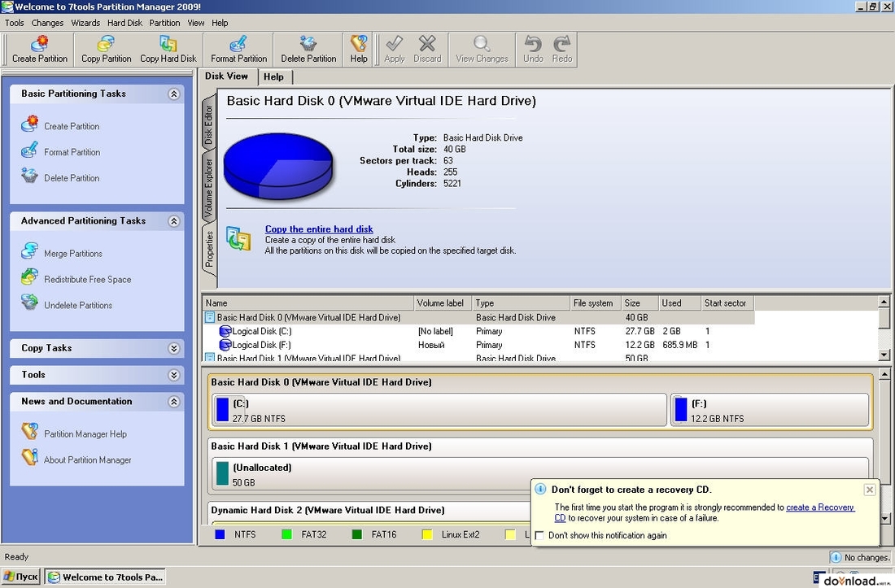Click the Undo arrow toolbar icon
Image resolution: width=895 pixels, height=588 pixels.
(533, 44)
